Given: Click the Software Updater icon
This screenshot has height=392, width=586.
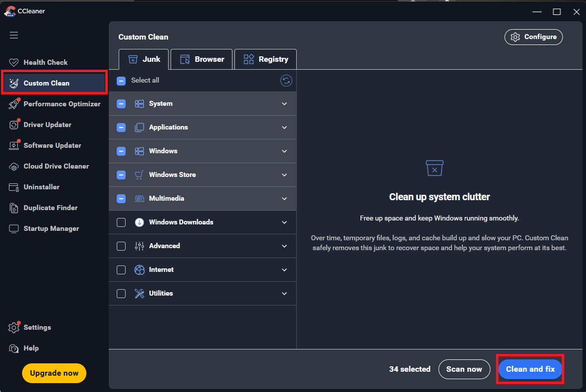Looking at the screenshot, I should click(x=14, y=145).
